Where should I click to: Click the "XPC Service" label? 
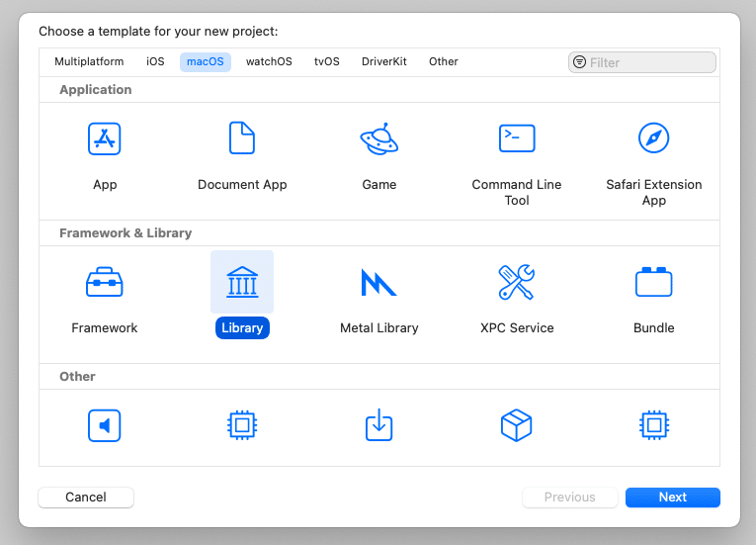click(517, 327)
